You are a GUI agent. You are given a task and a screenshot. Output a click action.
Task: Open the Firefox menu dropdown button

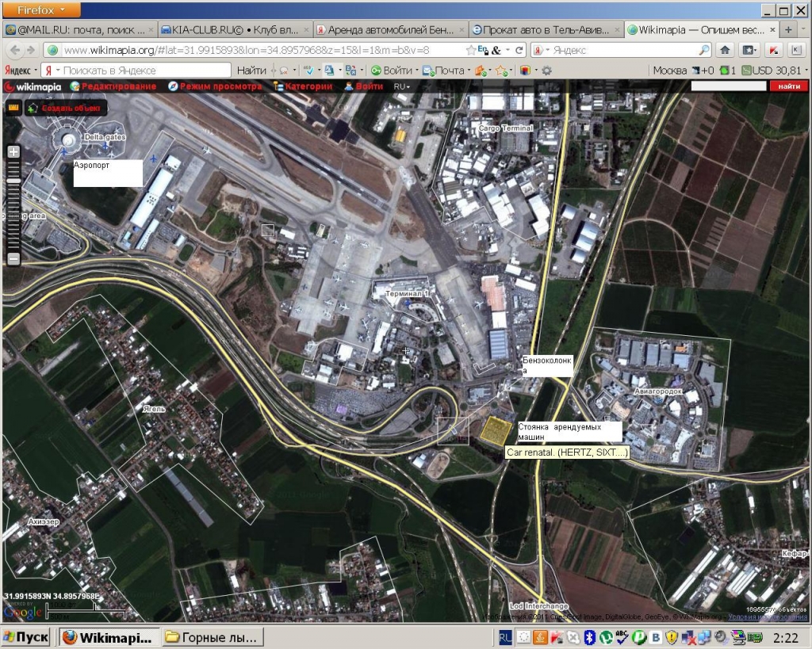pos(41,10)
